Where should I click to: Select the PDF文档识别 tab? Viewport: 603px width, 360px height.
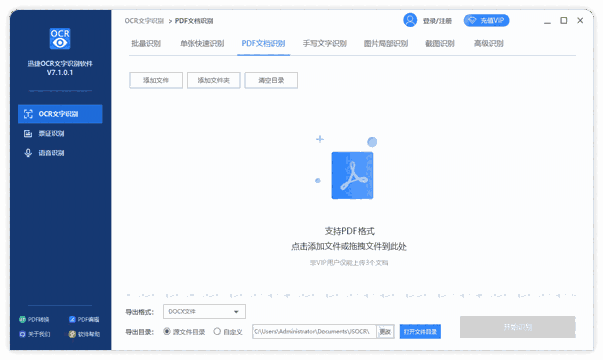pos(263,43)
